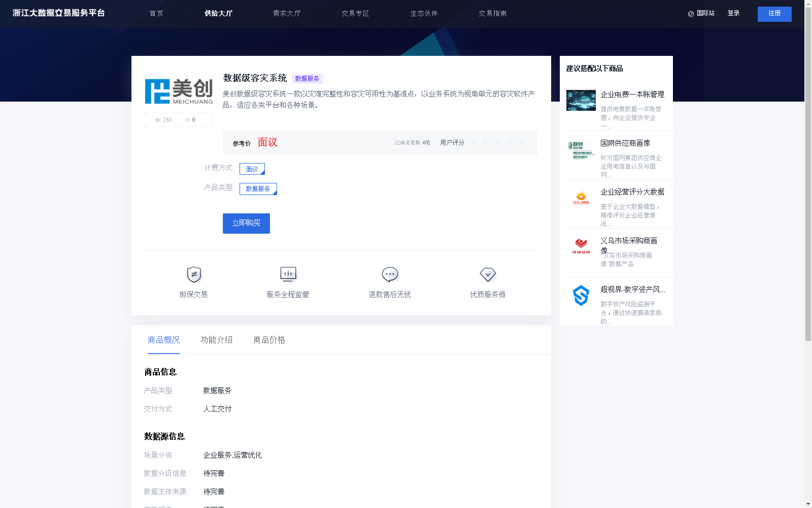This screenshot has width=812, height=508.
Task: Click the 优质服务商 diamond icon
Action: (488, 274)
